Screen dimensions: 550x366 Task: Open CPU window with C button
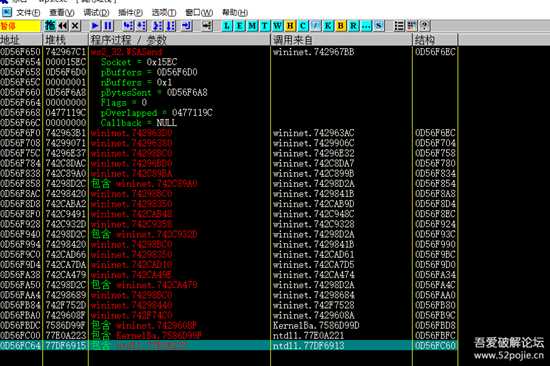coord(303,26)
